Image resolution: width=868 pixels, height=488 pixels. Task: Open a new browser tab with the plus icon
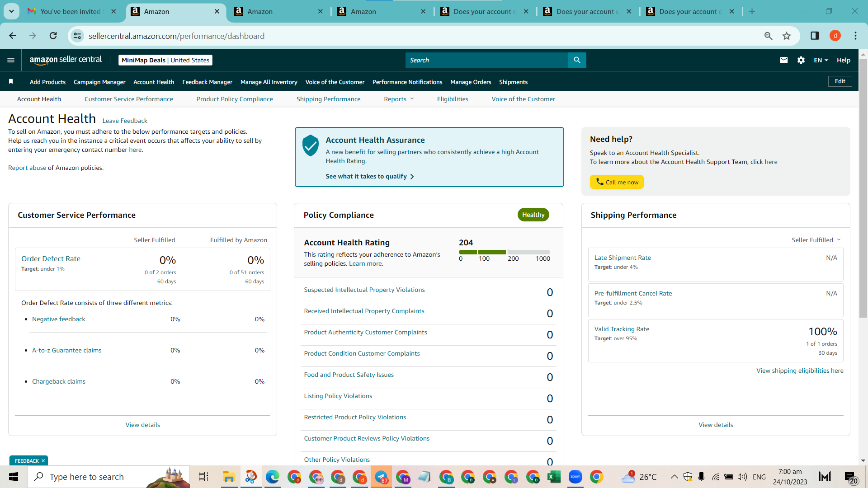pos(752,11)
